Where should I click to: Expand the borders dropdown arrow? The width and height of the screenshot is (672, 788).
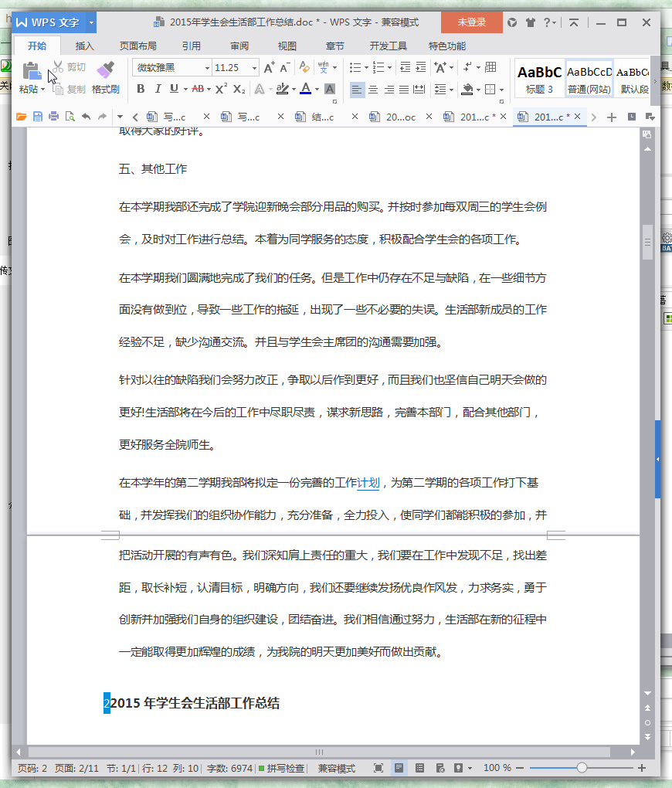pos(501,90)
